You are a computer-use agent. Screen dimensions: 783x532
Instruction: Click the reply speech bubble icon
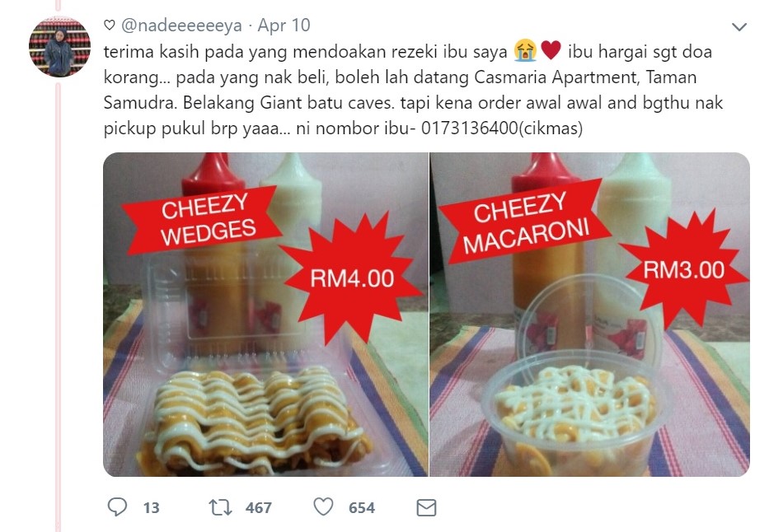(x=117, y=507)
